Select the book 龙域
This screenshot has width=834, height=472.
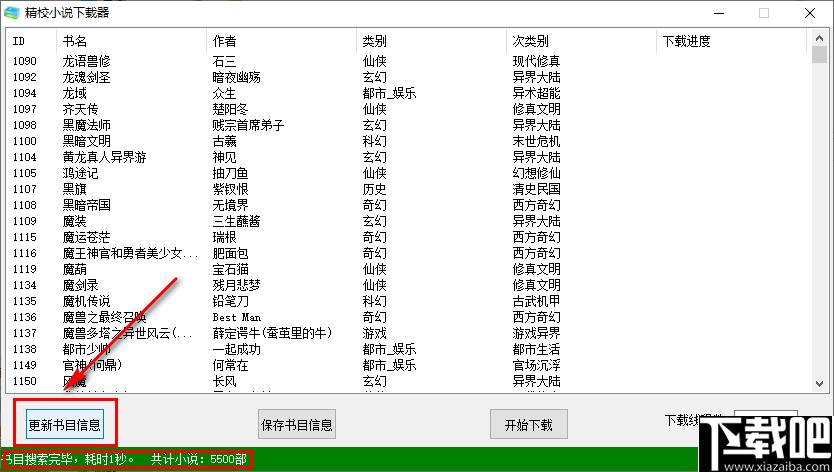(x=74, y=93)
